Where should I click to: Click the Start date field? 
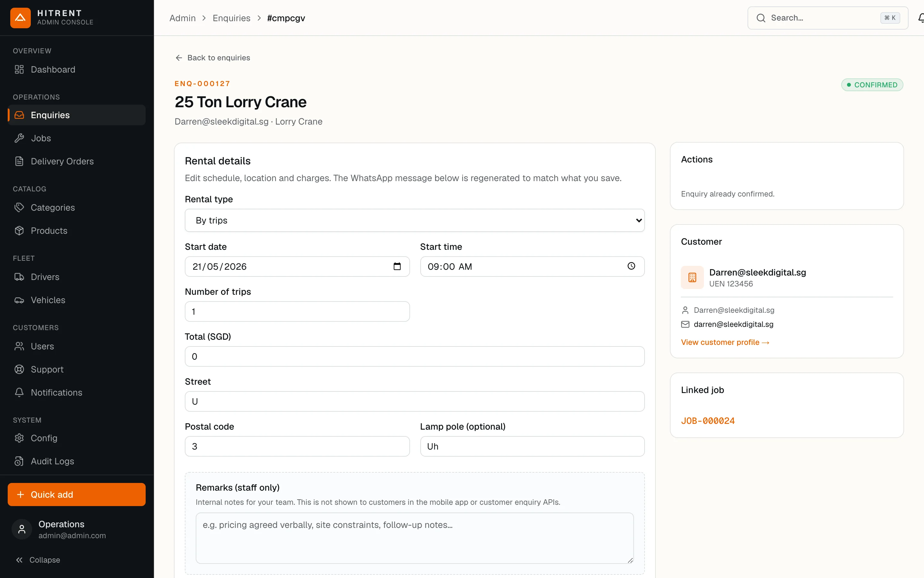(x=297, y=267)
